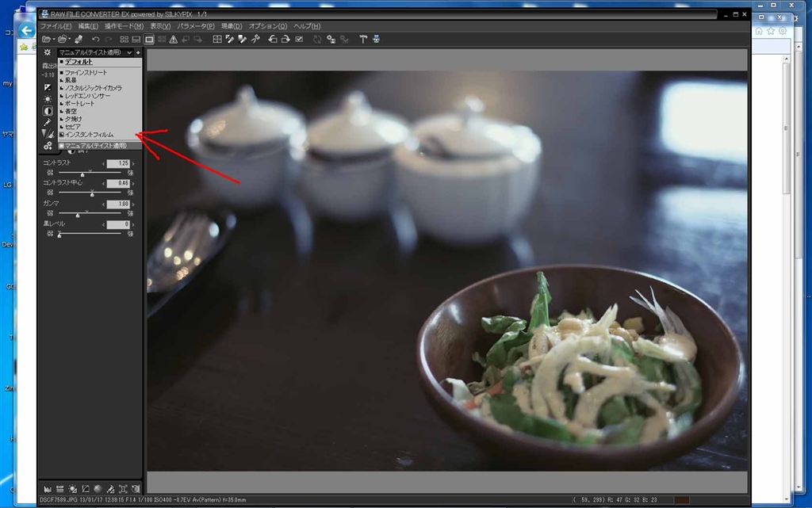Switch to thumbnail grid view mode
This screenshot has height=508, width=812.
[124, 39]
